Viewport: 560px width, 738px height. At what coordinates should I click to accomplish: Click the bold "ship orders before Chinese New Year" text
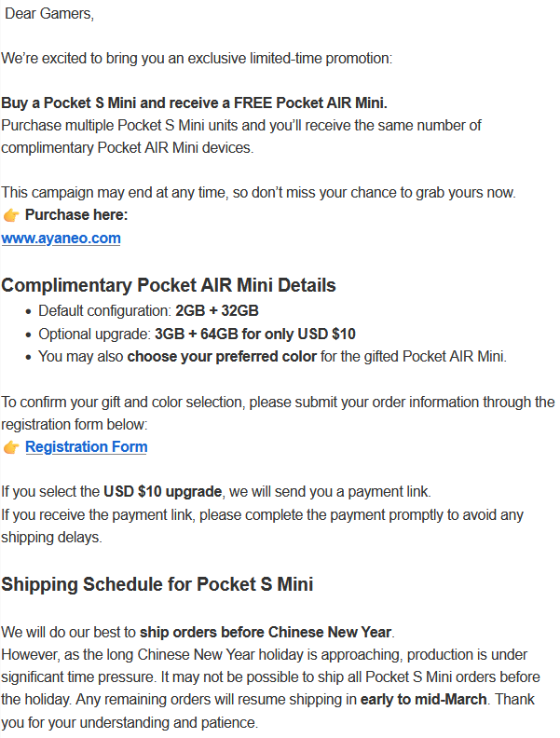coord(266,632)
